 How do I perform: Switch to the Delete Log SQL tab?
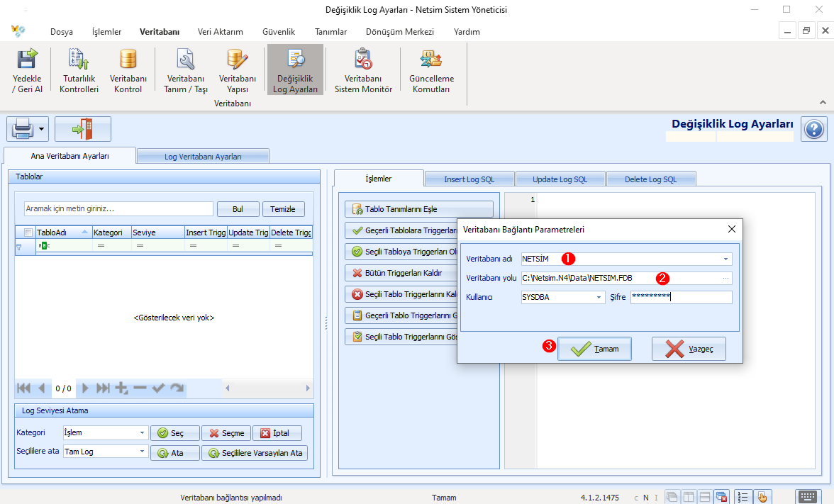pos(650,179)
